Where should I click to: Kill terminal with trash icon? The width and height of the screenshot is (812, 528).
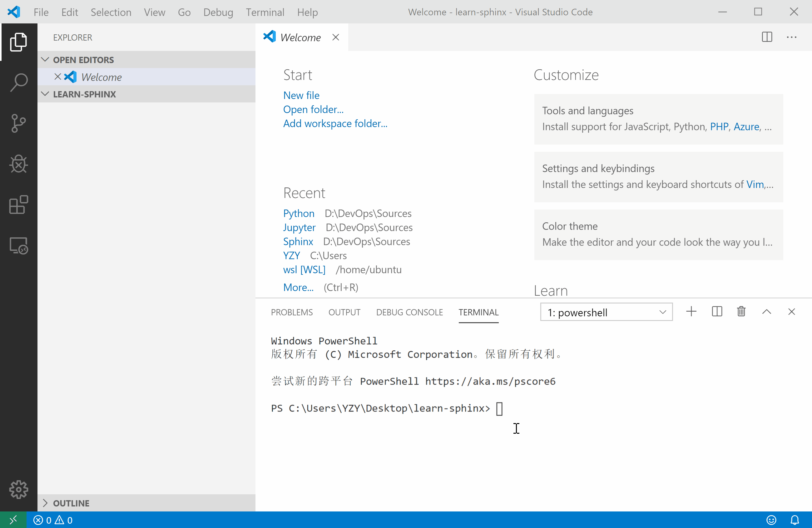pyautogui.click(x=741, y=311)
